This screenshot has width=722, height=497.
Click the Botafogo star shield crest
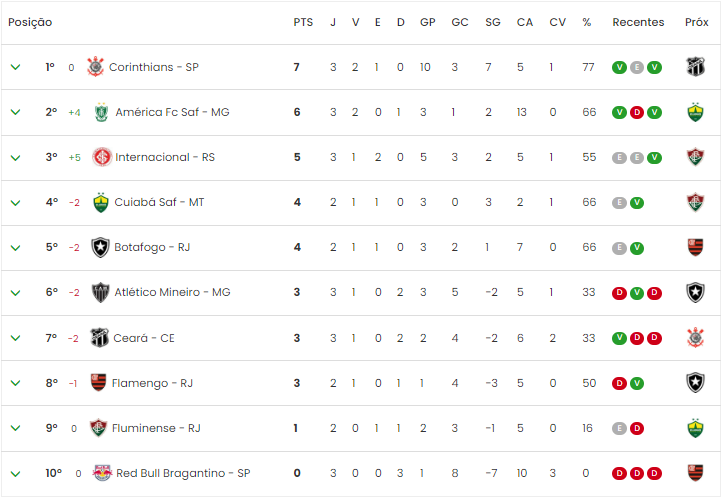tap(100, 247)
